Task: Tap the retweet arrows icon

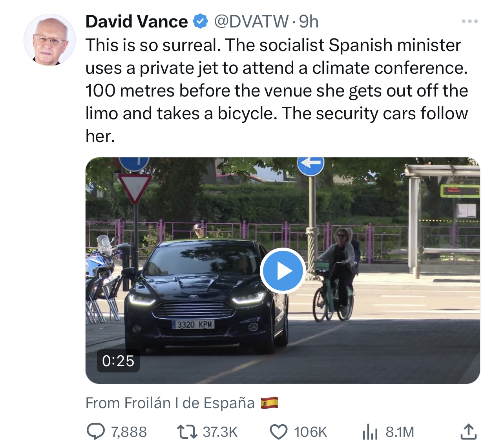Action: point(187,432)
